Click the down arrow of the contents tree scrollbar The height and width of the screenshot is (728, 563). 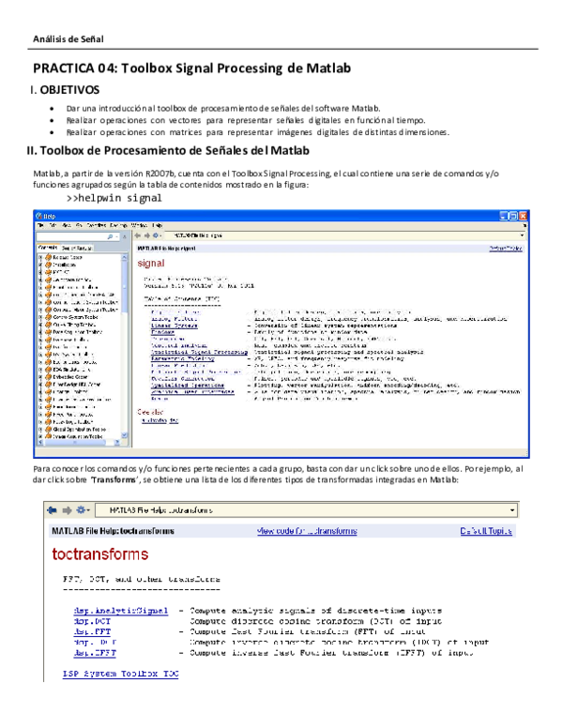[125, 435]
